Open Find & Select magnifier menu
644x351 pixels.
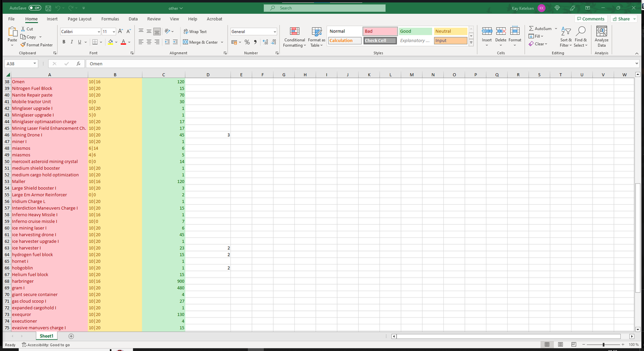[x=581, y=36]
